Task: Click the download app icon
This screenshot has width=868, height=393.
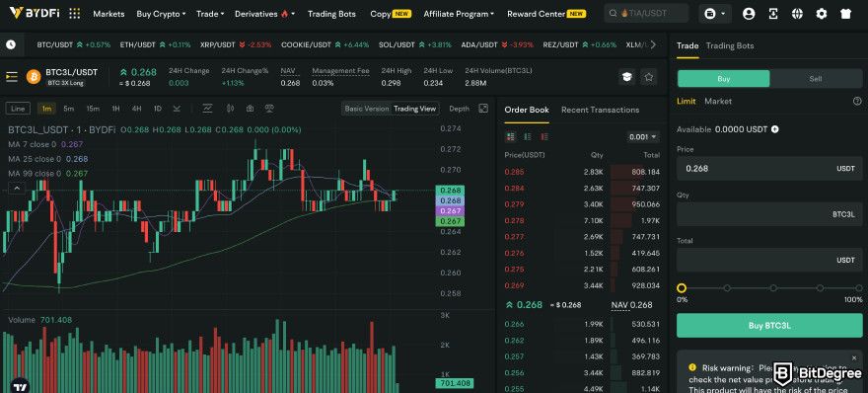Action: 773,14
